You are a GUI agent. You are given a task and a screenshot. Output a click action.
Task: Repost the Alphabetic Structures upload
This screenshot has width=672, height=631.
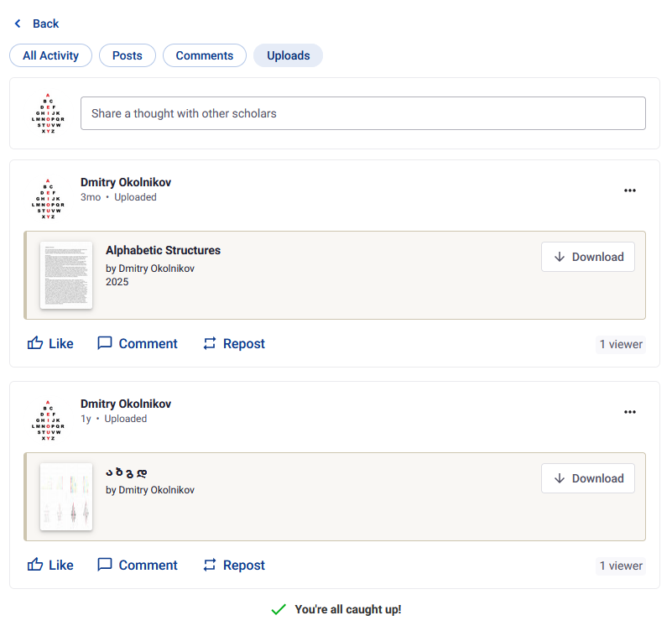(234, 343)
